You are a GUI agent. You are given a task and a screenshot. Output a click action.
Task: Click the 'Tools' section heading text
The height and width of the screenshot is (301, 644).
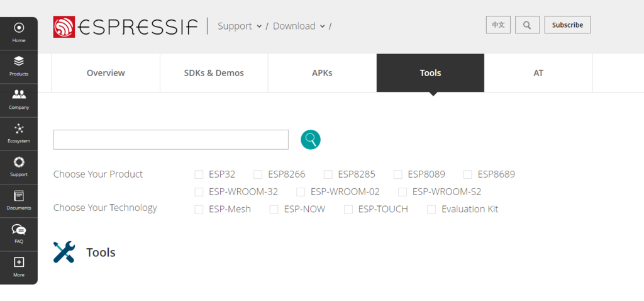click(x=101, y=252)
